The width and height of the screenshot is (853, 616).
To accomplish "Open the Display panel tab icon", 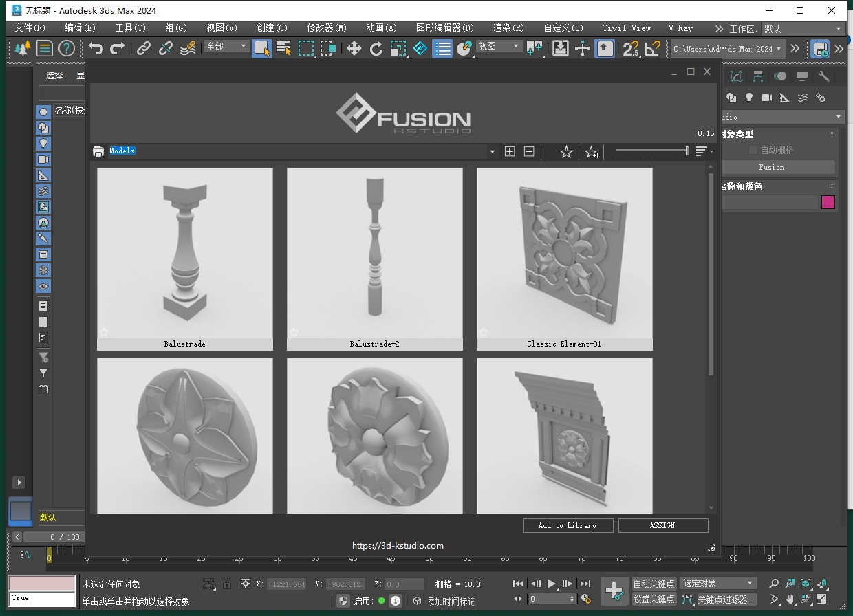I will pyautogui.click(x=802, y=76).
